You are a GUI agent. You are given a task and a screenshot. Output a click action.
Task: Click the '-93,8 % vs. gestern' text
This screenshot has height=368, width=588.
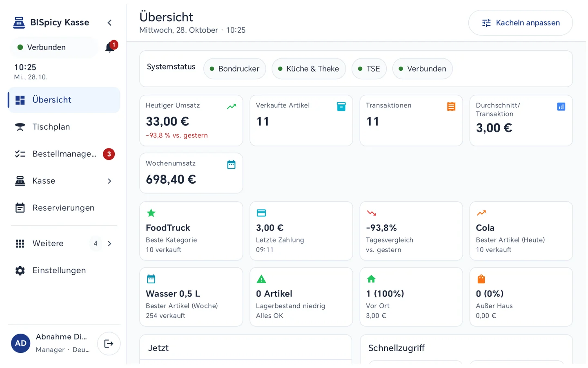[177, 135]
